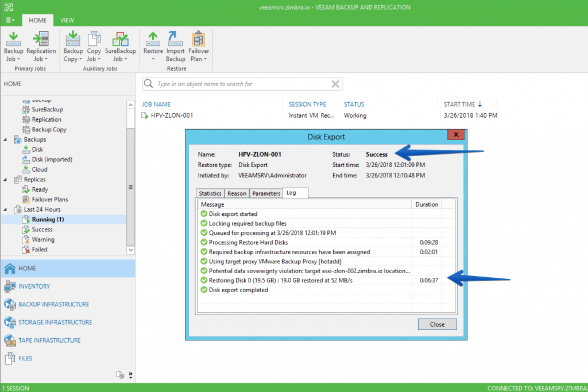Image resolution: width=588 pixels, height=392 pixels.
Task: Open the Reason tab in Disk Export
Action: coord(237,193)
